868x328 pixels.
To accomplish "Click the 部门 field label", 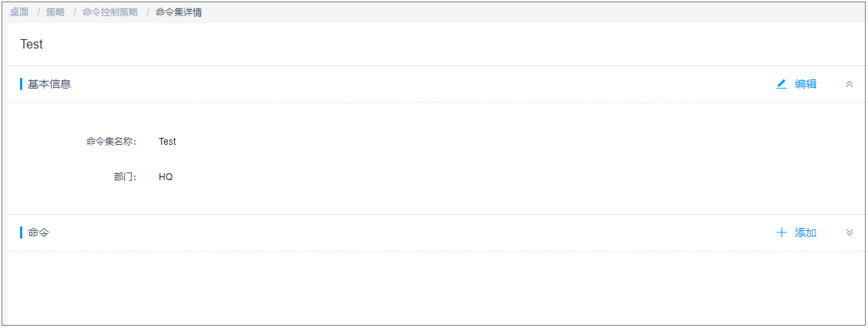I will point(125,177).
